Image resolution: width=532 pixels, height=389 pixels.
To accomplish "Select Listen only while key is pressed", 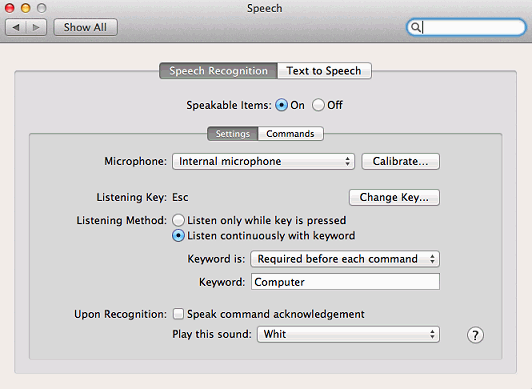I will pyautogui.click(x=178, y=220).
